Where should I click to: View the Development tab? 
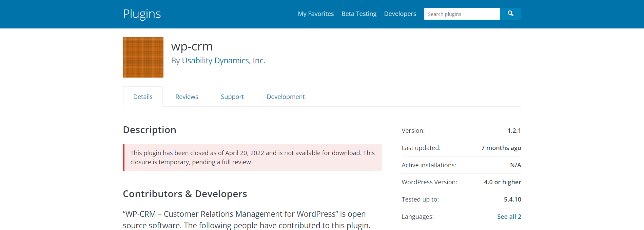click(286, 97)
